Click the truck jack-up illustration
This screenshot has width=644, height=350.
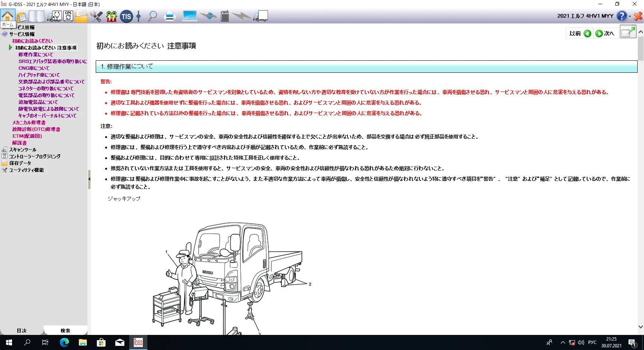(x=232, y=278)
